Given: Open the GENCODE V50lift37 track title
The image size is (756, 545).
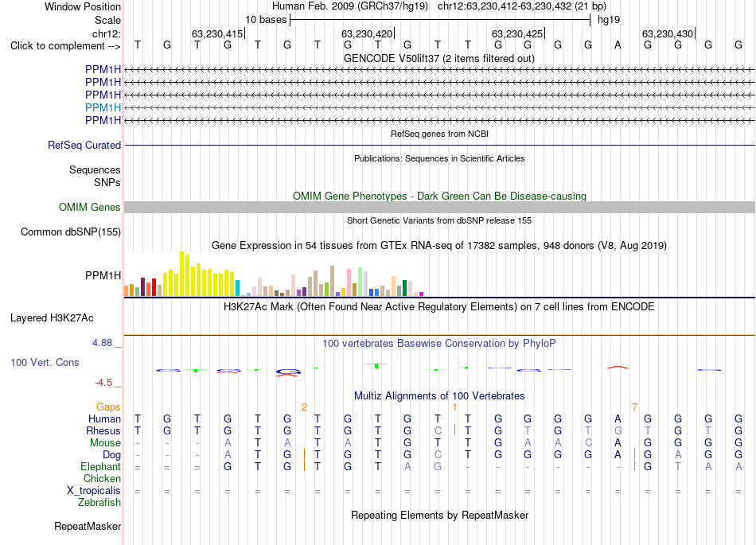Looking at the screenshot, I should [439, 58].
